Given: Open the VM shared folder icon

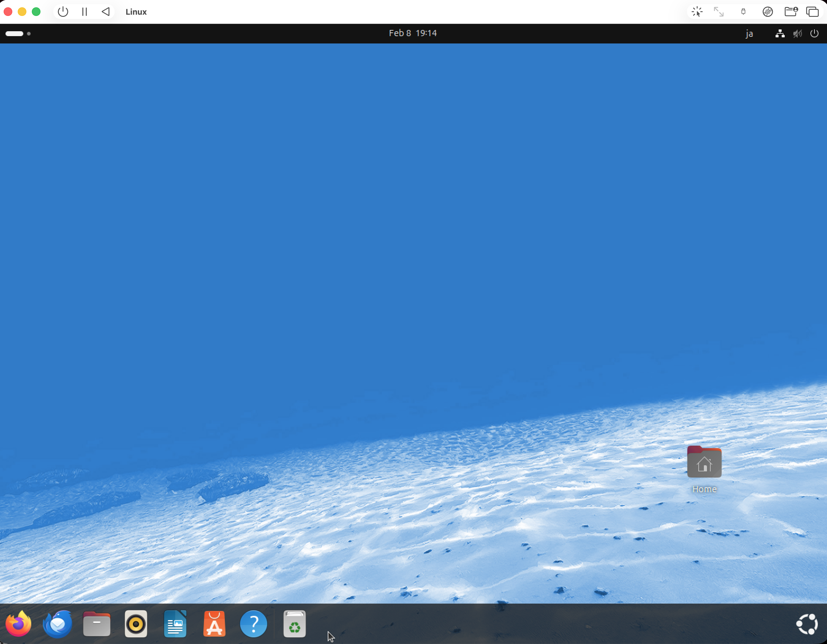Looking at the screenshot, I should [790, 12].
